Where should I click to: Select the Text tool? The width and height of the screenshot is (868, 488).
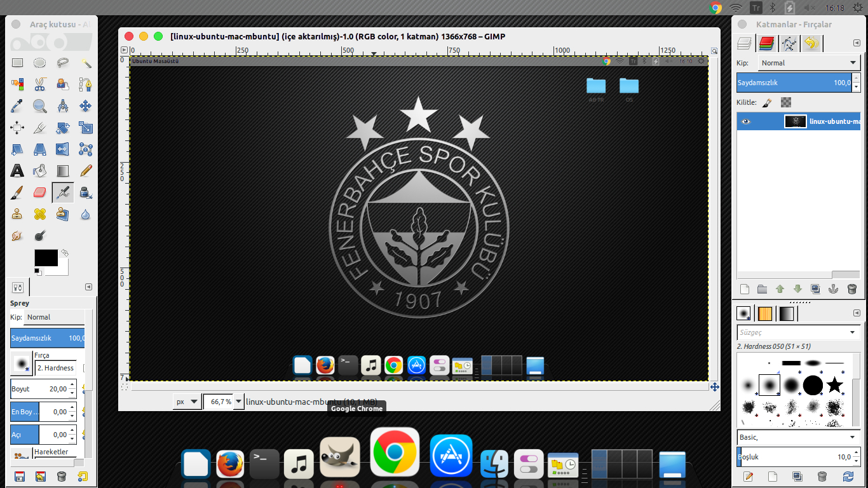pyautogui.click(x=17, y=170)
